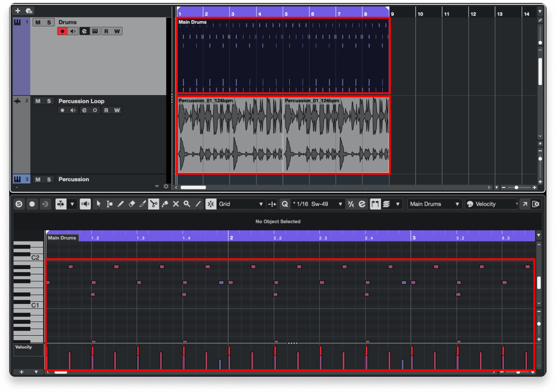Toggle Snap in the Key Editor toolbar
The height and width of the screenshot is (392, 556).
210,204
